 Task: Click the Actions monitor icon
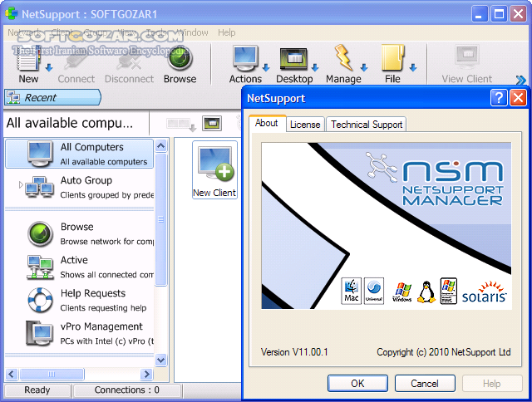[245, 58]
